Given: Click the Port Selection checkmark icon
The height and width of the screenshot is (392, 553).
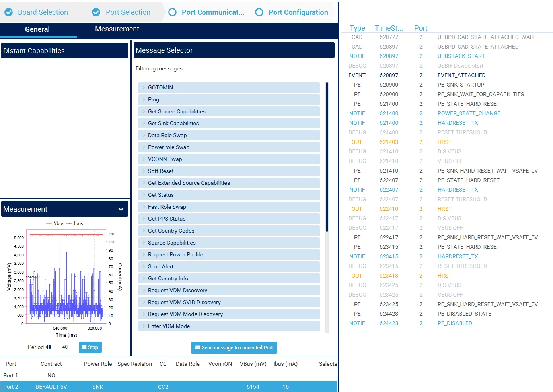Looking at the screenshot, I should [x=96, y=12].
